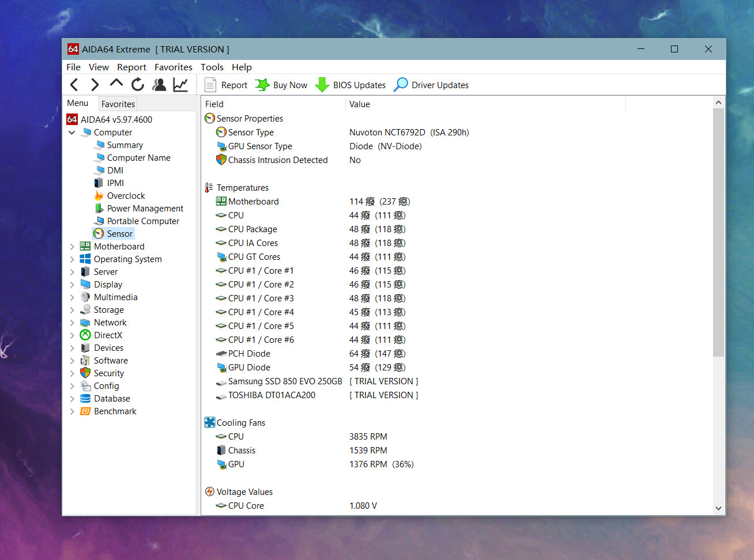The image size is (754, 560).
Task: Open the File menu
Action: [73, 67]
